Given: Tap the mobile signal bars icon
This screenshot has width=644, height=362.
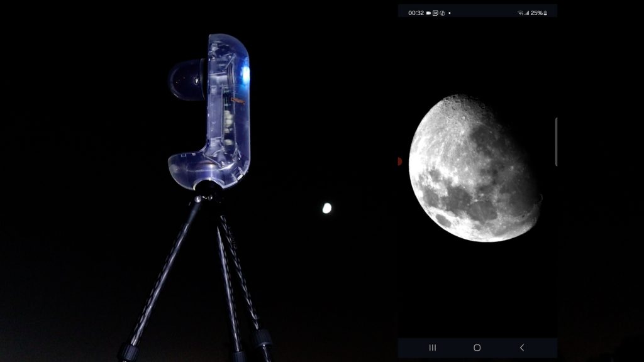Looking at the screenshot, I should (526, 13).
